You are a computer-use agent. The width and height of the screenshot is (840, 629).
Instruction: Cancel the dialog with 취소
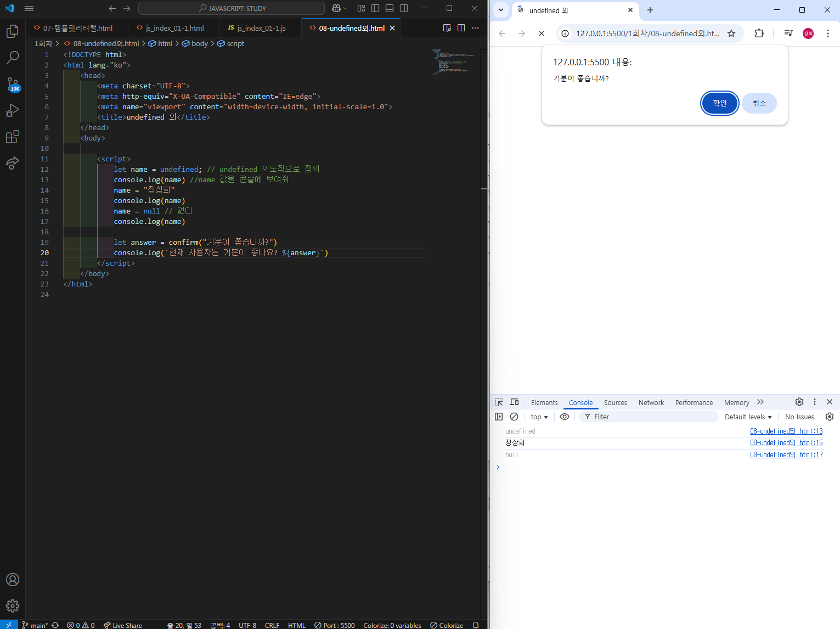pos(759,103)
